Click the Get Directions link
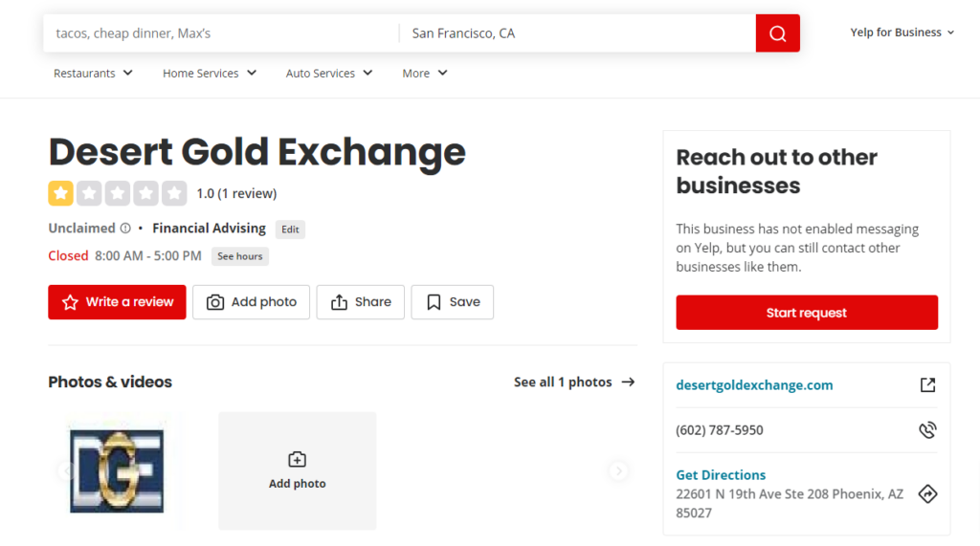The image size is (980, 546). coord(721,475)
